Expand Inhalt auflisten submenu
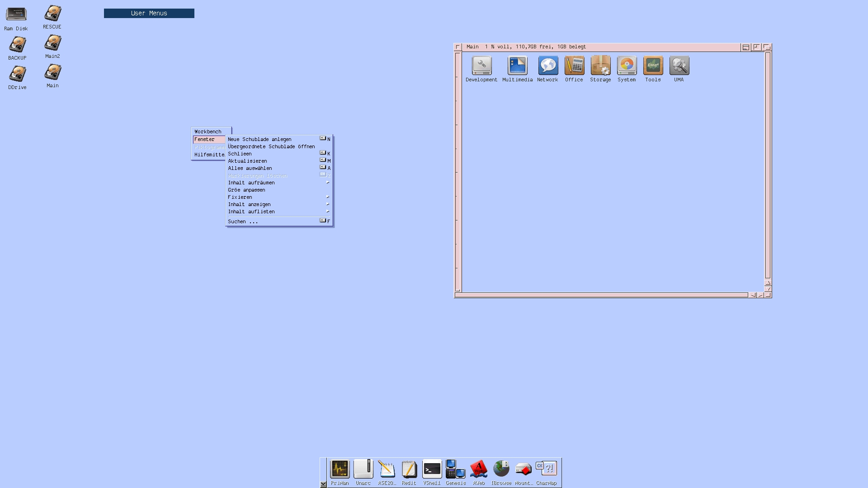Screen dimensions: 868x488 tap(279, 211)
